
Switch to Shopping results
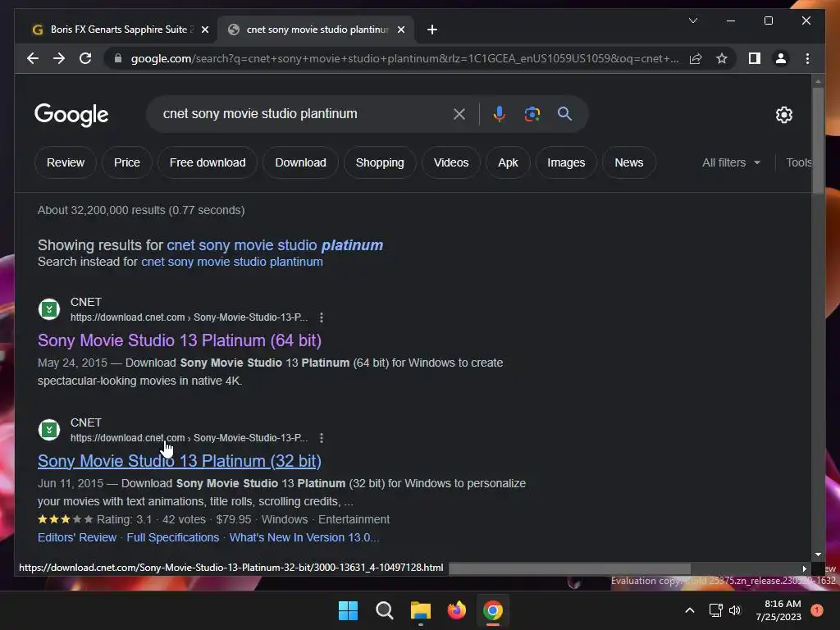[380, 162]
